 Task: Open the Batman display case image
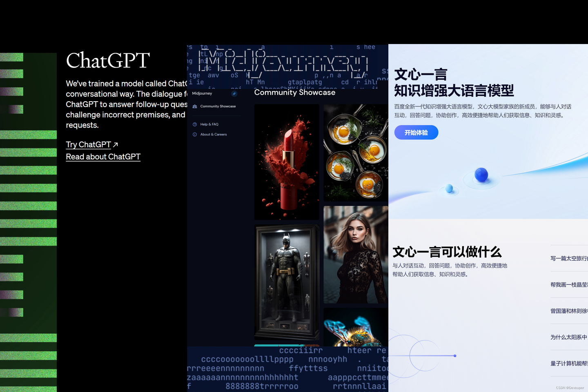[287, 282]
